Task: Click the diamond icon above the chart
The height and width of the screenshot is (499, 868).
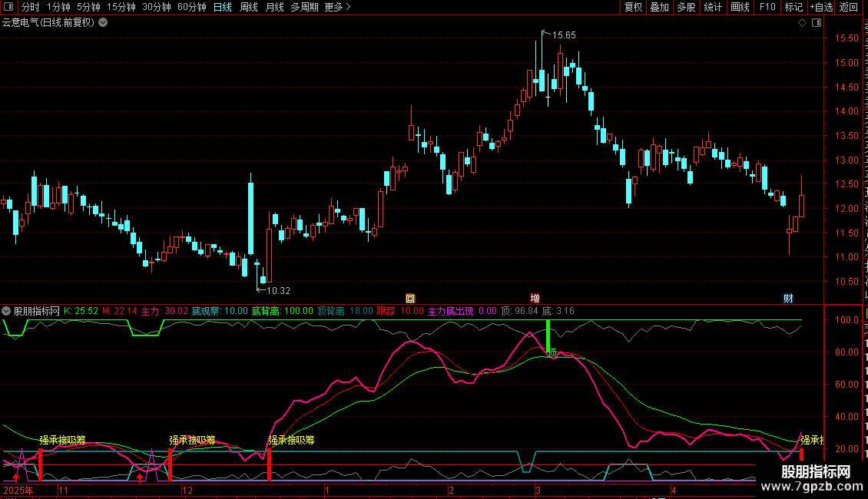Action: (x=802, y=23)
